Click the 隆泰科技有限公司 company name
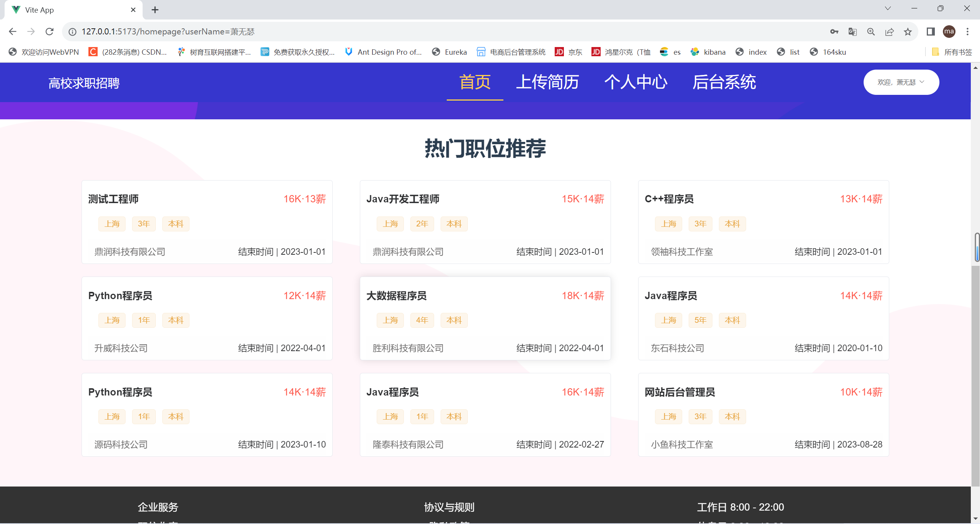 point(408,444)
